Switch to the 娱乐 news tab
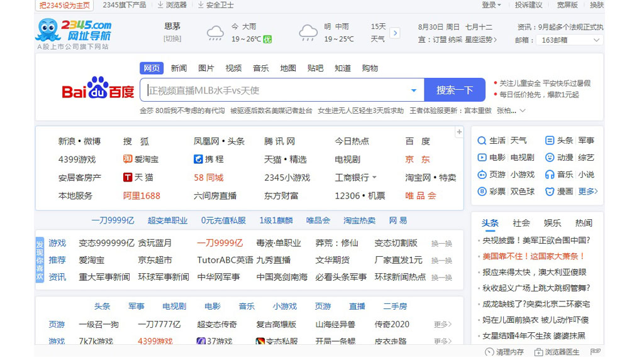The width and height of the screenshot is (644, 358). (552, 223)
